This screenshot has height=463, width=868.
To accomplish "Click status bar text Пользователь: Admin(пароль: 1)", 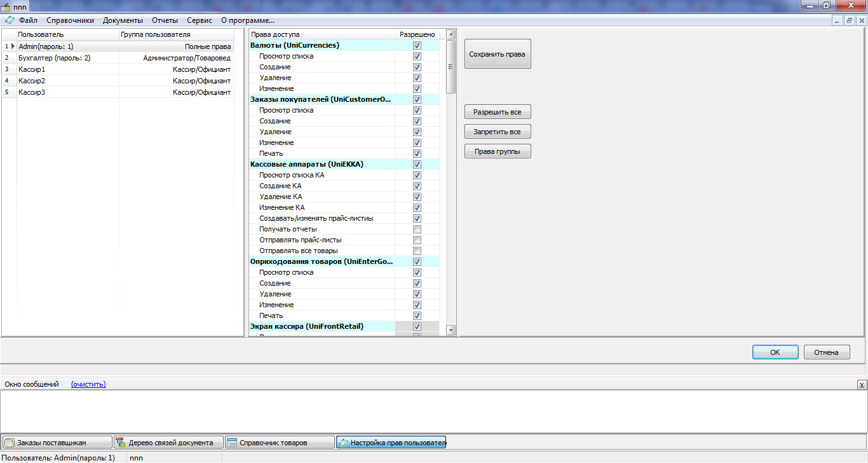I will 58,458.
